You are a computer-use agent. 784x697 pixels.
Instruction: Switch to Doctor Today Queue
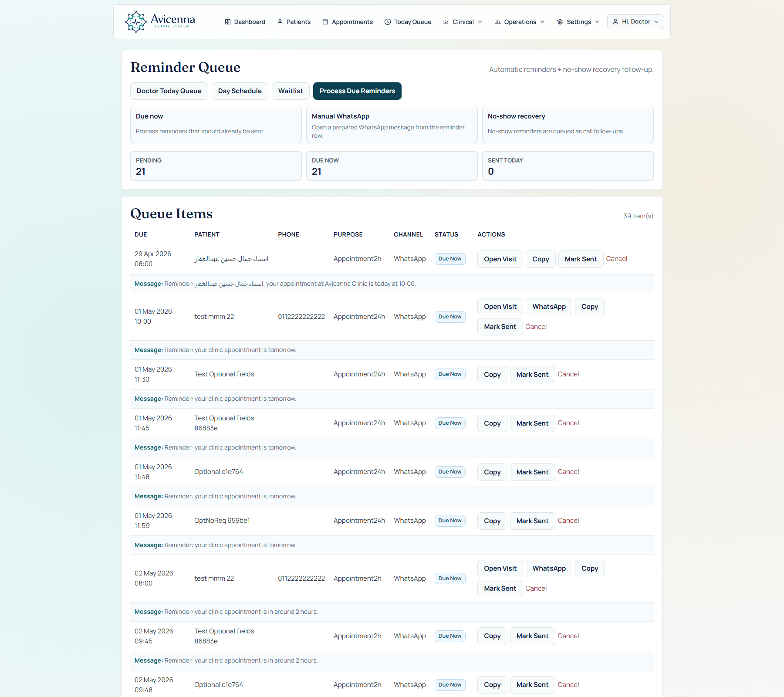click(x=169, y=91)
